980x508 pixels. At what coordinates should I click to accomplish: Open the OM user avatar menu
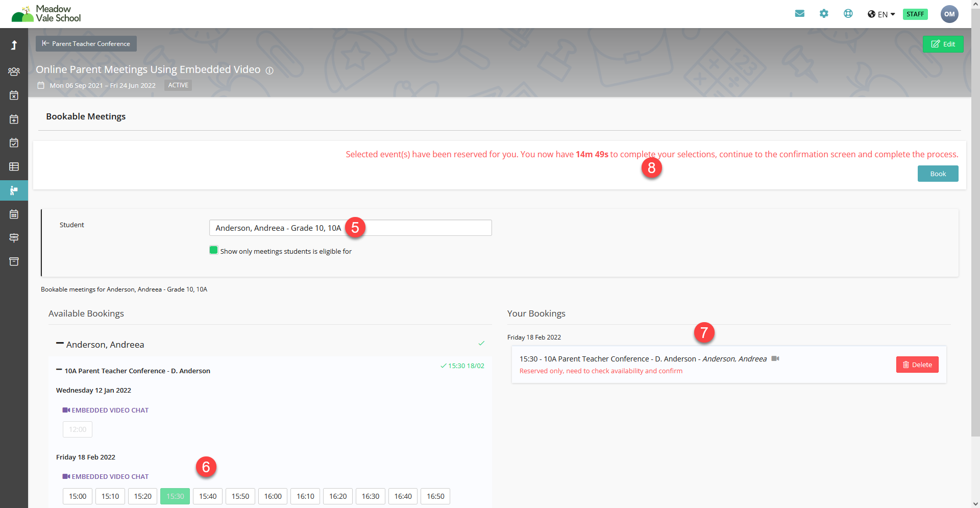pos(949,14)
